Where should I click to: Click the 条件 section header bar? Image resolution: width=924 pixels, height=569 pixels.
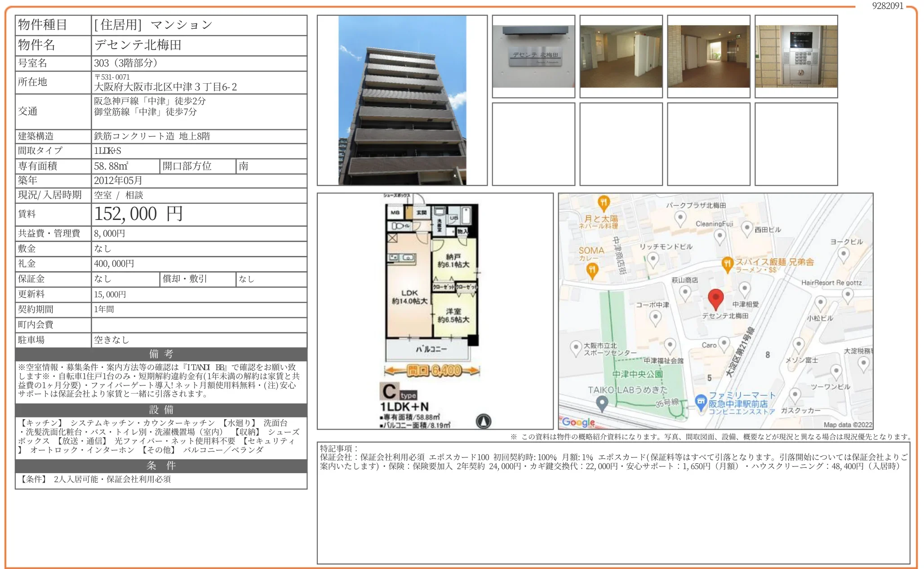coord(161,466)
